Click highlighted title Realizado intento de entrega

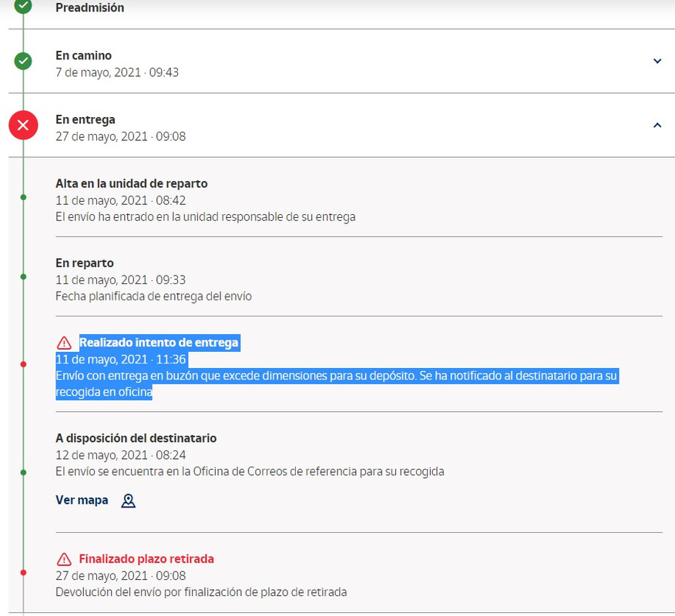[x=159, y=343]
